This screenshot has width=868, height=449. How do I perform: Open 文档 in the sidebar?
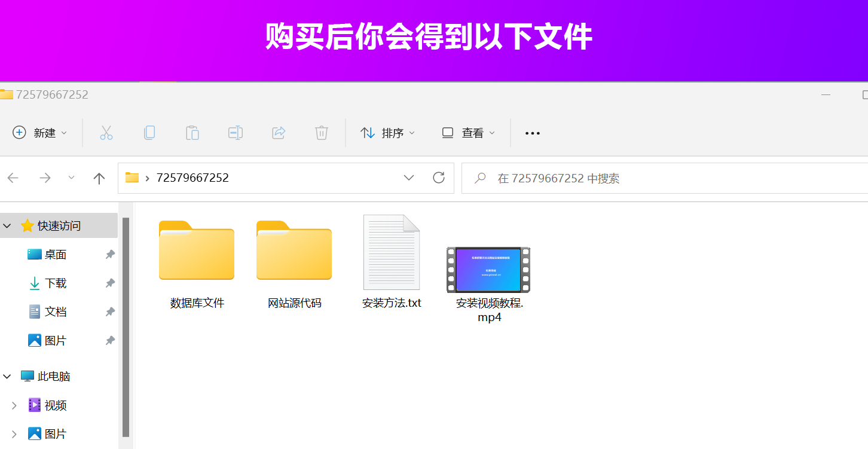pos(55,312)
